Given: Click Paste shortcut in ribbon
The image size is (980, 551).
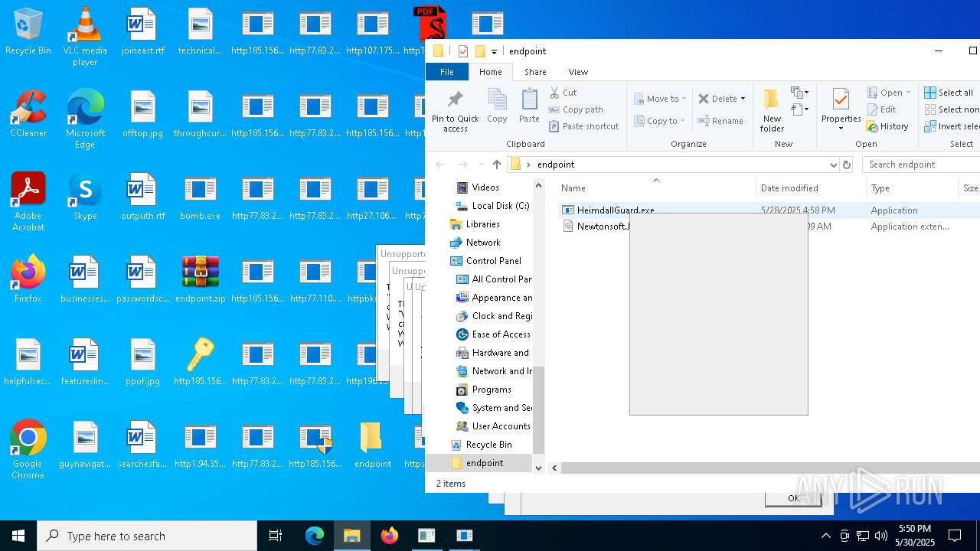Looking at the screenshot, I should tap(583, 126).
